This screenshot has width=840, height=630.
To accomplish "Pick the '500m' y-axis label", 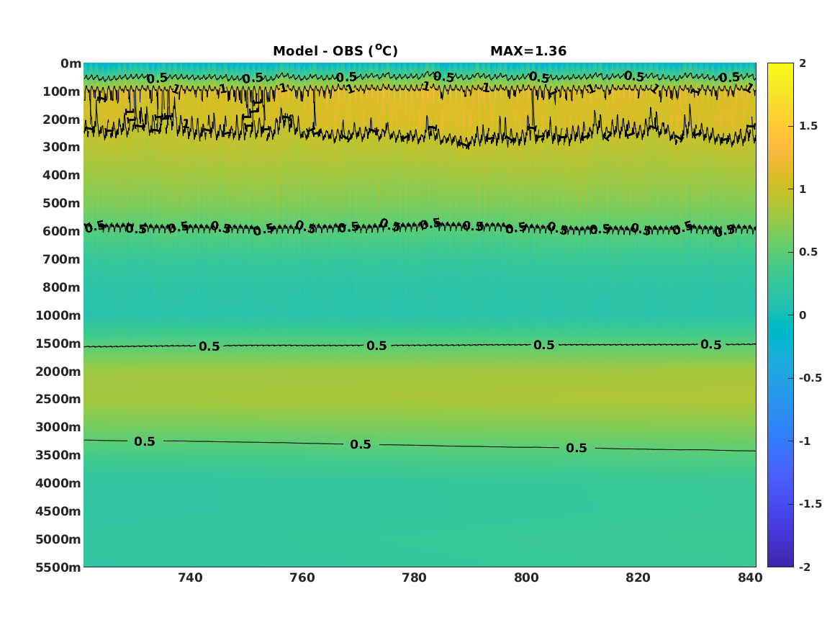I will coord(62,204).
